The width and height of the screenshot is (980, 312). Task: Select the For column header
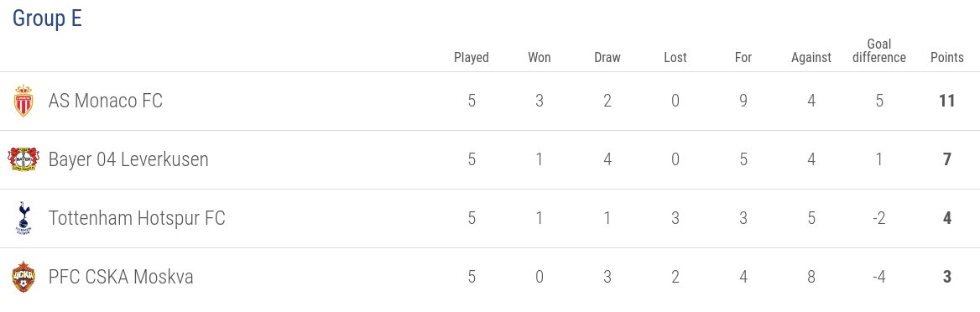pos(743,58)
